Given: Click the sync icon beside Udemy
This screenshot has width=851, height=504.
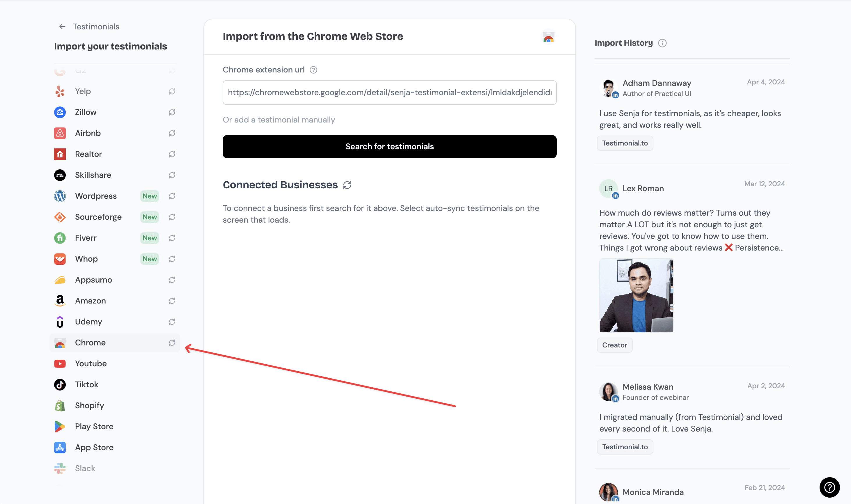Looking at the screenshot, I should tap(172, 322).
